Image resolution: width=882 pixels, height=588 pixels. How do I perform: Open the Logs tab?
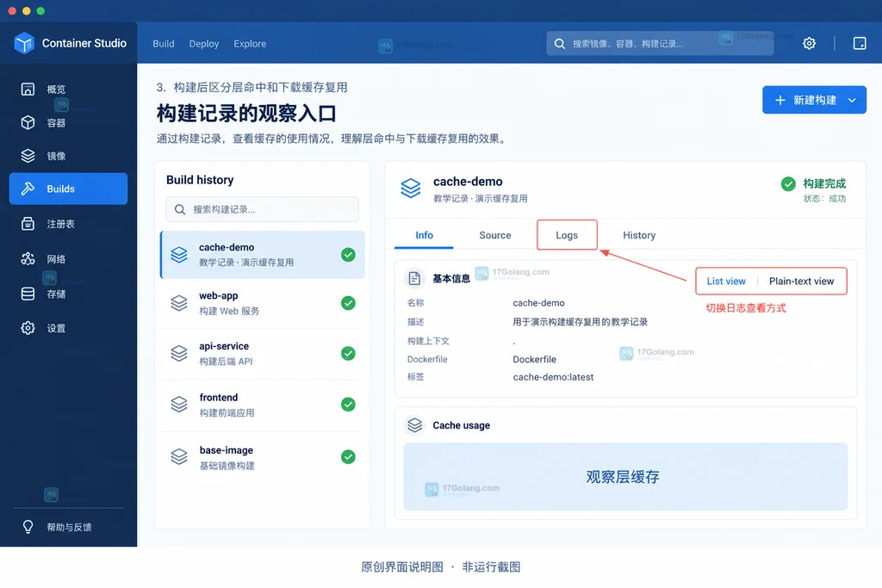[x=567, y=235]
